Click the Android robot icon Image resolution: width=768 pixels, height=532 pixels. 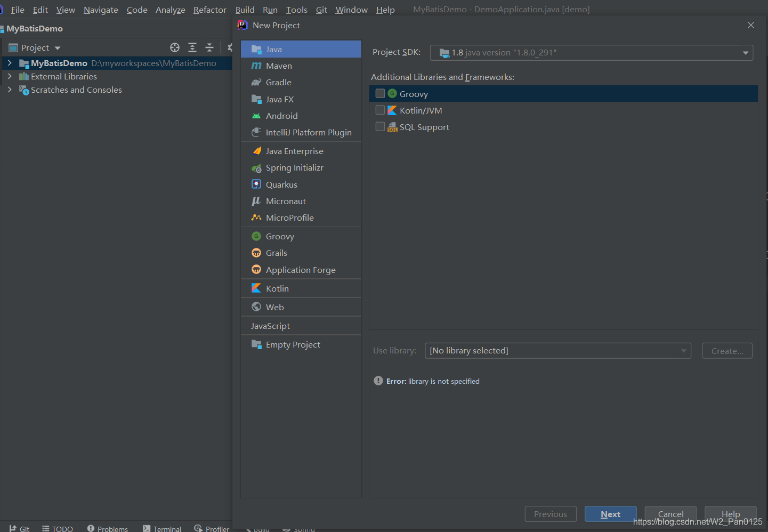point(256,116)
